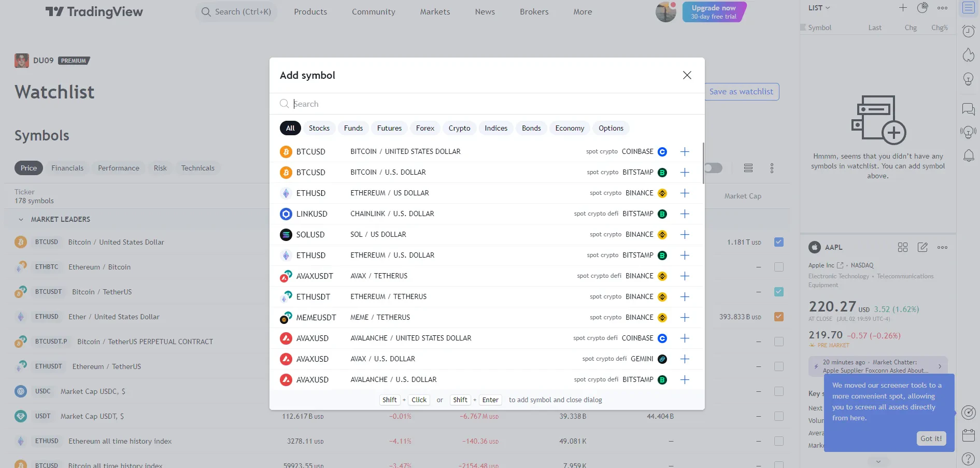
Task: Open alerts clock icon in right sidebar
Action: 968,31
